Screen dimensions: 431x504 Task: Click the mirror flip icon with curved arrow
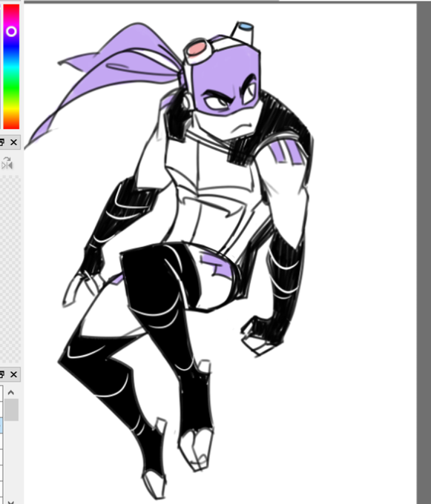[7, 163]
